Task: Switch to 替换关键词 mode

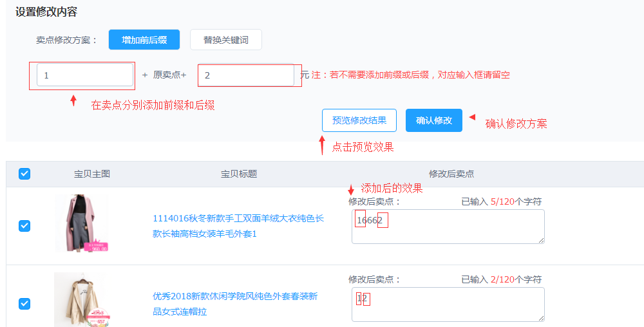Action: [225, 40]
